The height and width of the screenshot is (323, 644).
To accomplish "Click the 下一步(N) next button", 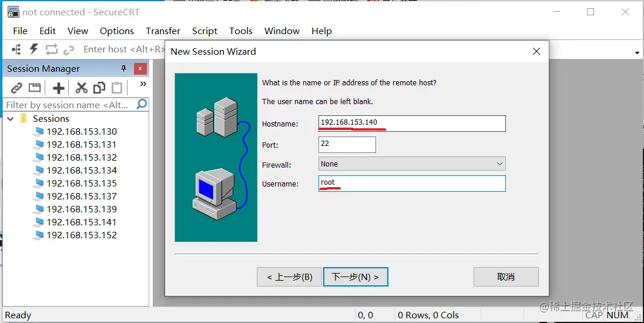I will pyautogui.click(x=355, y=277).
